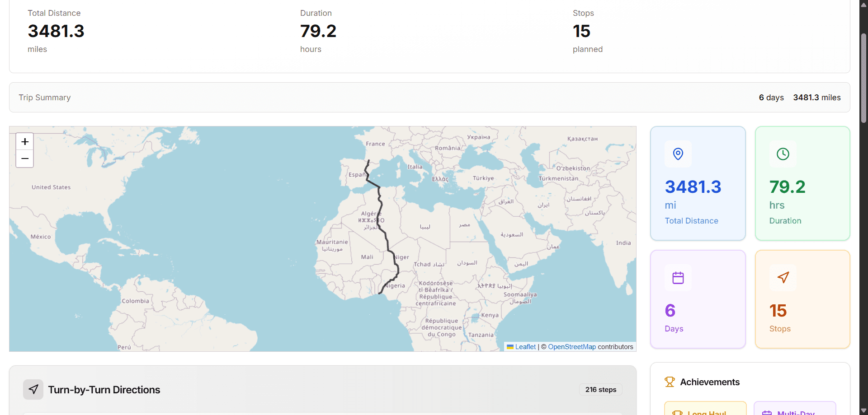Click the Turn-by-Turn Directions arrow icon
This screenshot has height=415, width=868.
pyautogui.click(x=33, y=389)
